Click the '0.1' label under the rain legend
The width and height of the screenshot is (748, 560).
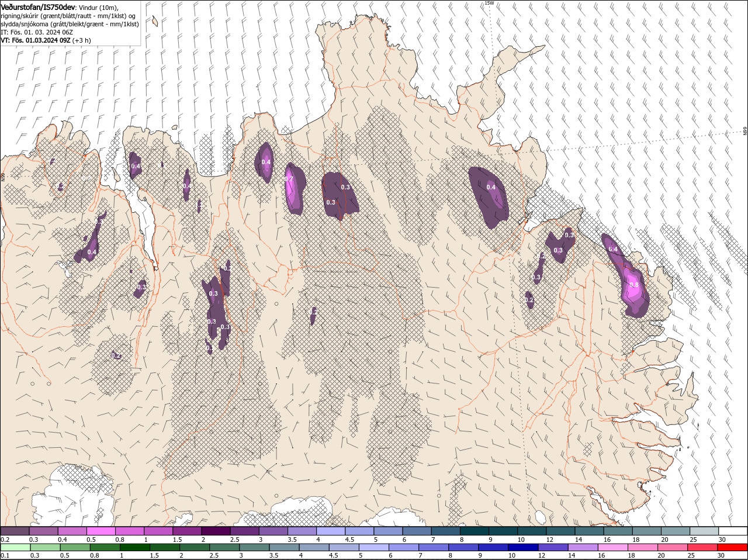pyautogui.click(x=5, y=555)
